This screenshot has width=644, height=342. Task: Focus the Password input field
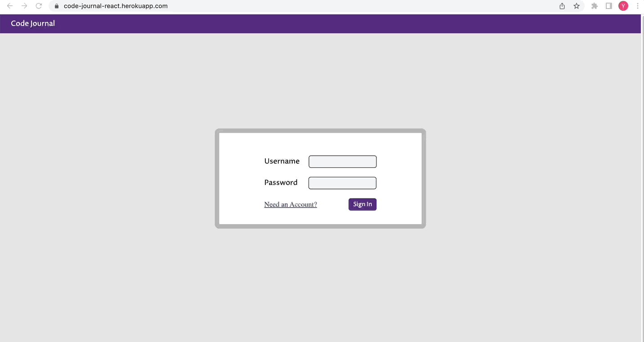(x=342, y=183)
